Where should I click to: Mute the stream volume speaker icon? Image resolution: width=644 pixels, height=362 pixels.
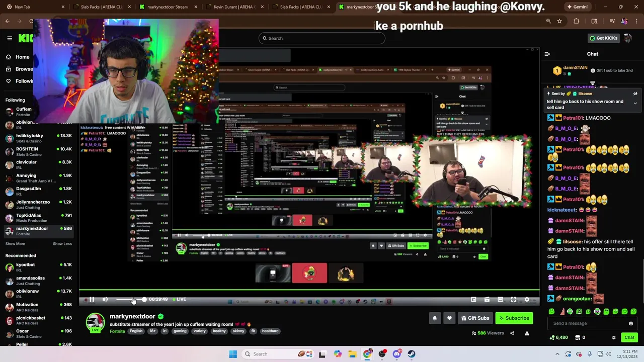[x=105, y=300]
